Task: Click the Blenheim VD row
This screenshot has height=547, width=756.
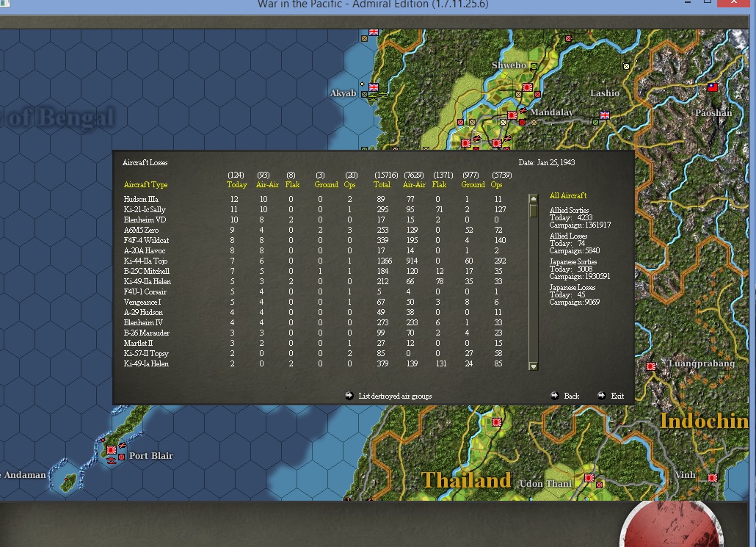Action: click(x=313, y=220)
